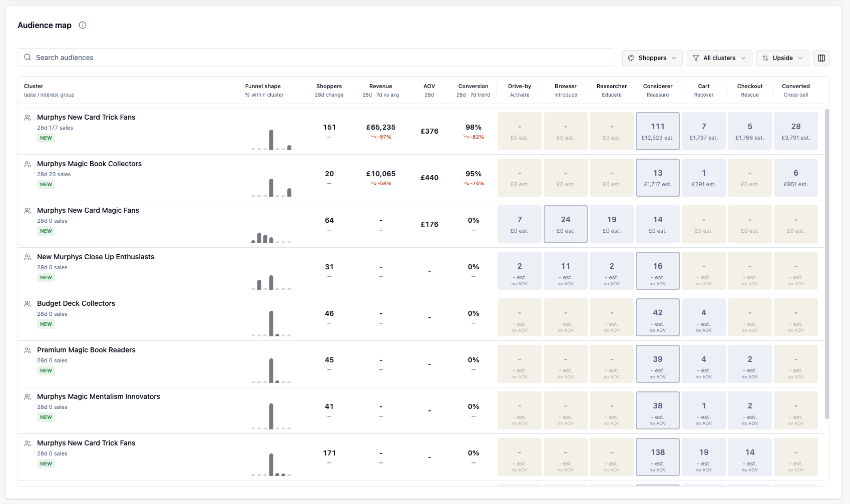
Task: Open New Murphys Close Up Enthusiasts cluster
Action: (x=96, y=257)
